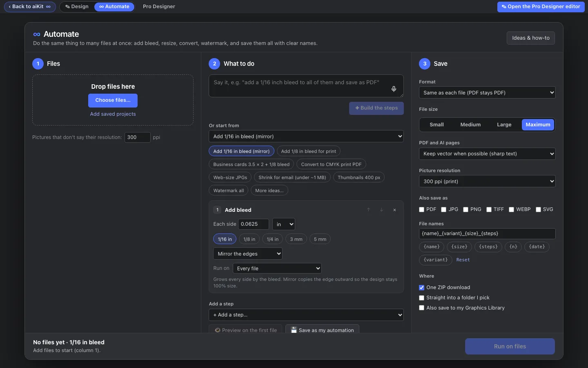Remove the Add bleed step

[x=394, y=210]
